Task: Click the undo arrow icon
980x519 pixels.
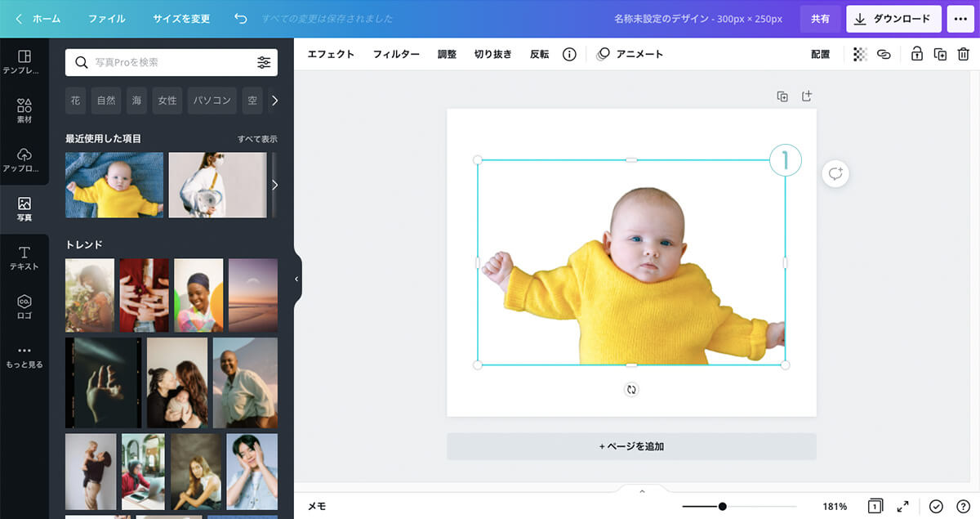Action: (240, 18)
